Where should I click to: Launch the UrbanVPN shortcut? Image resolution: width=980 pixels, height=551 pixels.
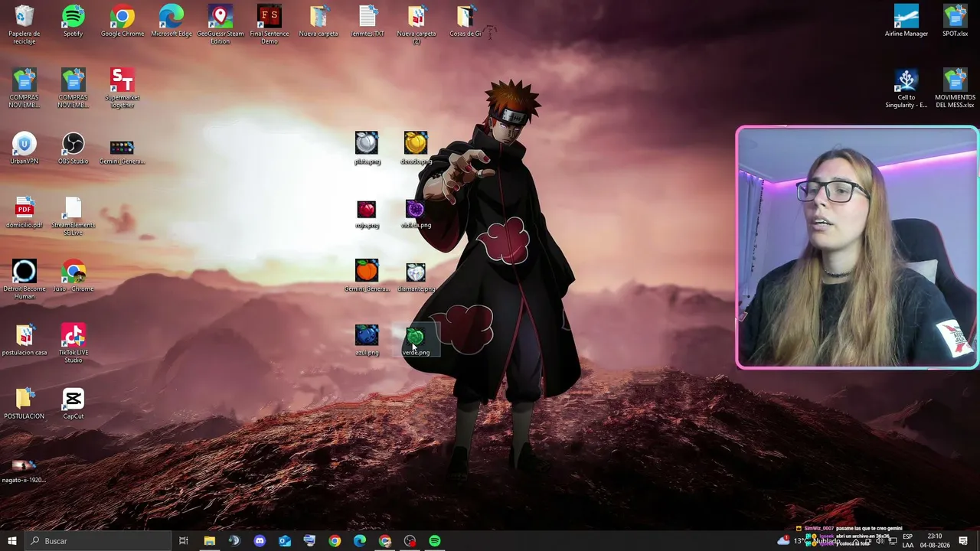(x=24, y=148)
